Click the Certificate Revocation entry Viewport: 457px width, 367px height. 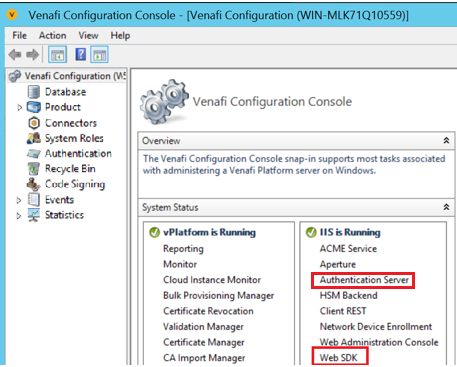208,311
